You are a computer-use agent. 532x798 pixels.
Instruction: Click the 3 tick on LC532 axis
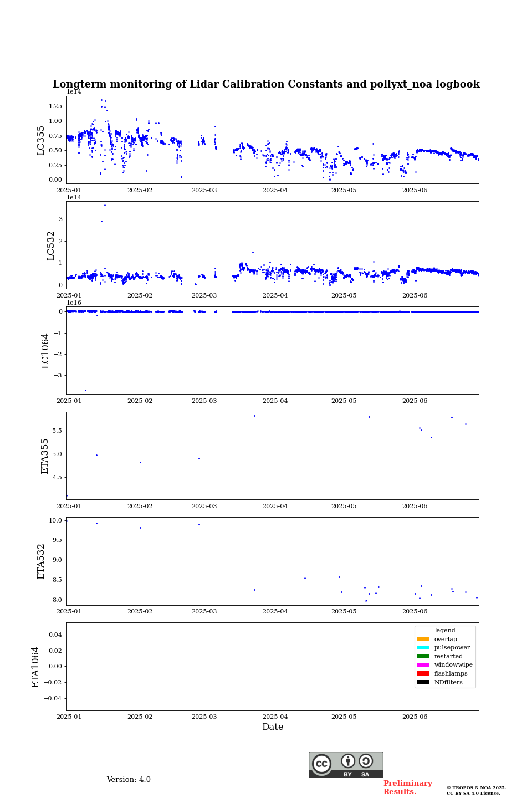pyautogui.click(x=60, y=219)
